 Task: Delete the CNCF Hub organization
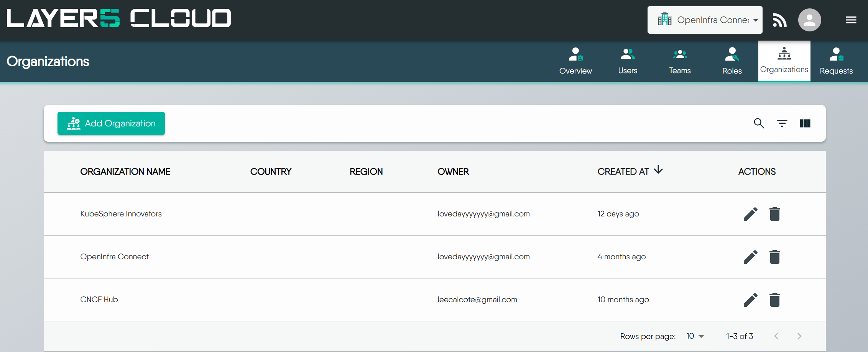774,300
